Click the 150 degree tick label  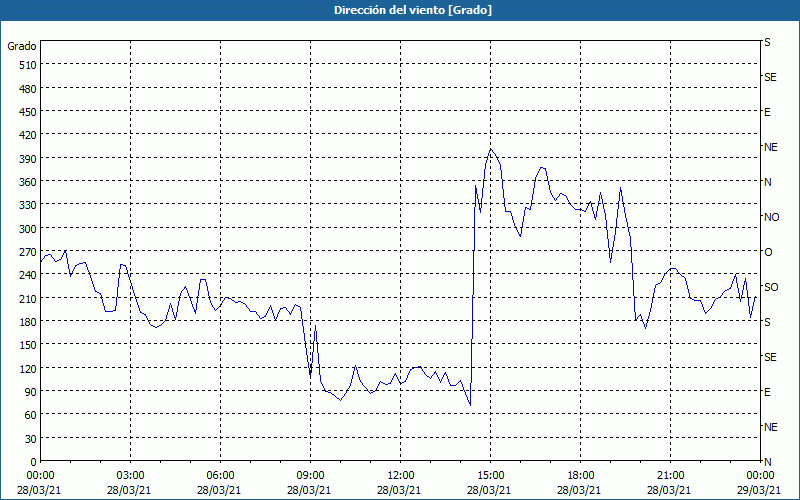coord(28,345)
